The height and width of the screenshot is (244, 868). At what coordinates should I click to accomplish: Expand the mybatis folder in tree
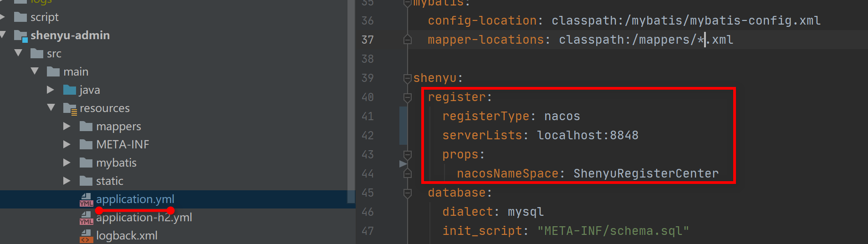click(67, 163)
